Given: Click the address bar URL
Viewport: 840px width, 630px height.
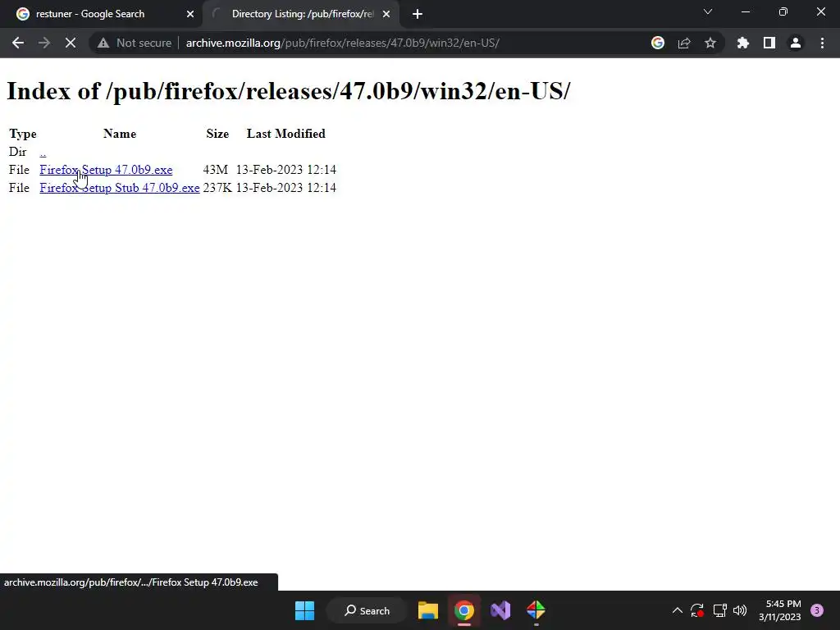Looking at the screenshot, I should [x=343, y=43].
